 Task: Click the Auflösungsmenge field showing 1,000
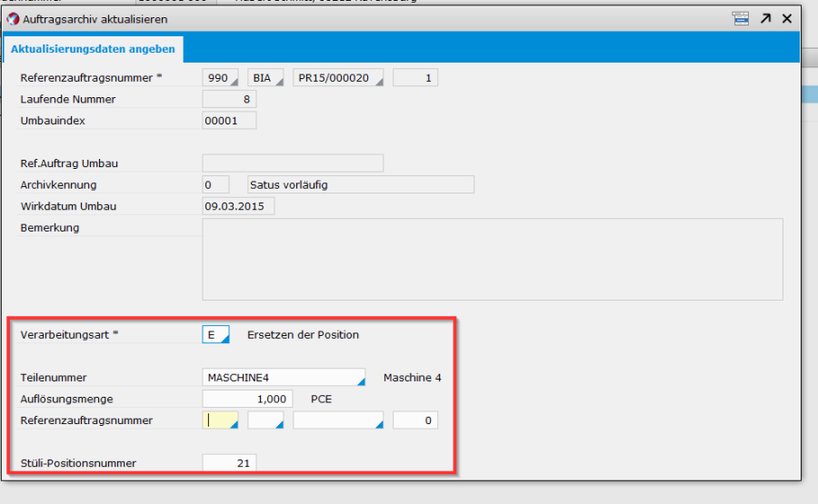247,399
